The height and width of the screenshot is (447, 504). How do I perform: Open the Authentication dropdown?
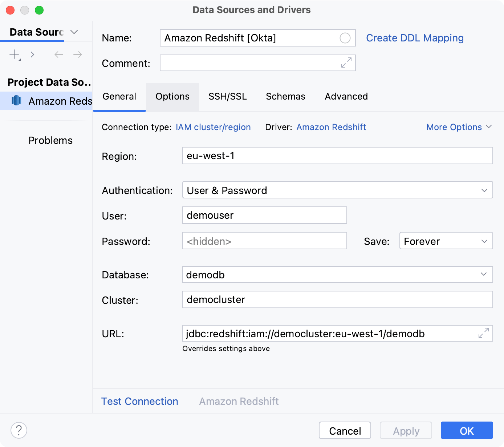coord(337,190)
